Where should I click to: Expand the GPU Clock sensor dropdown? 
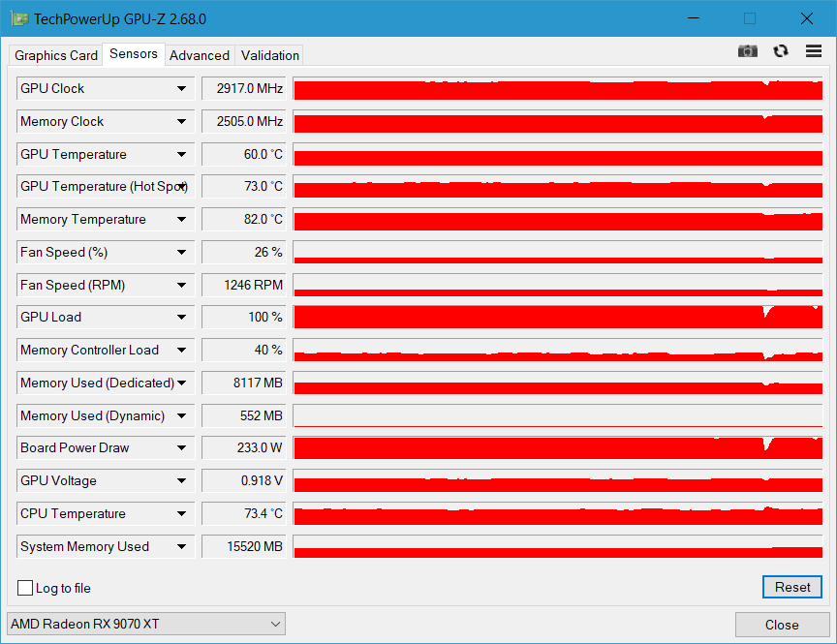click(181, 89)
